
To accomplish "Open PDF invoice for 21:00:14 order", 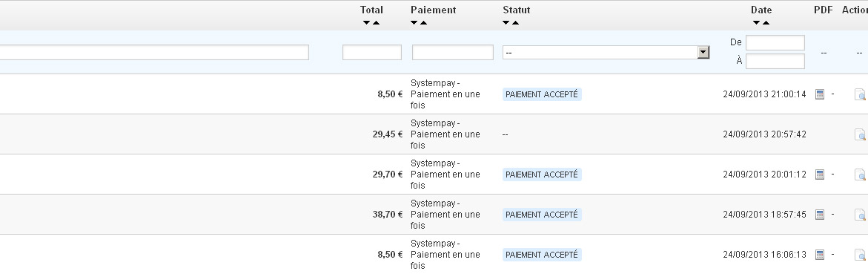I will click(820, 94).
